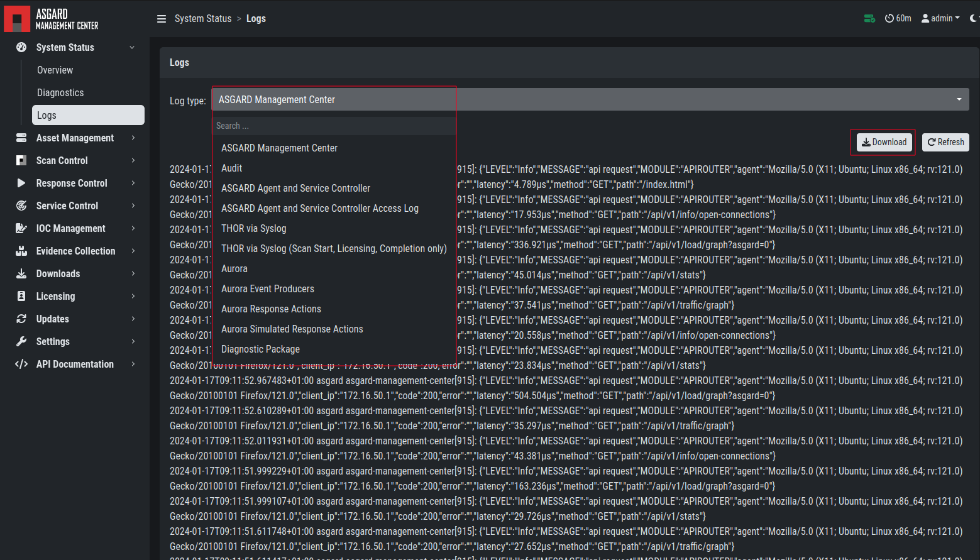This screenshot has height=560, width=980.
Task: Toggle the hamburger sidebar menu icon
Action: (x=162, y=19)
